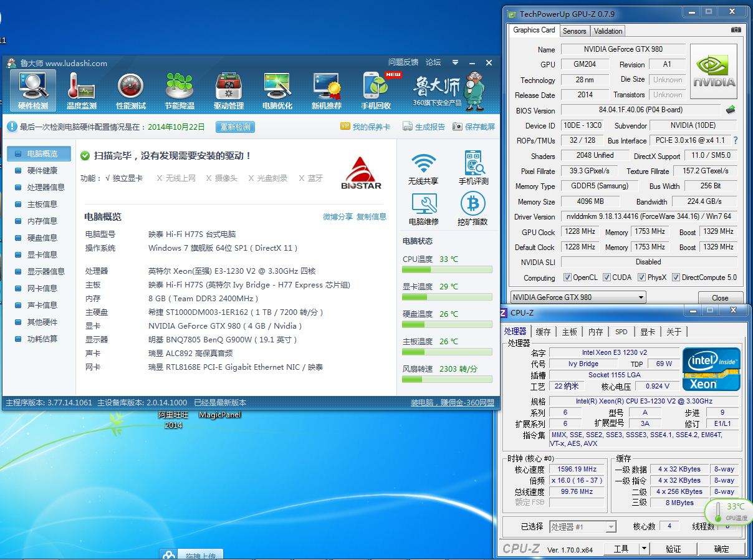This screenshot has width=753, height=560.
Task: Click the 电脑维修 PC repair icon
Action: tap(424, 203)
